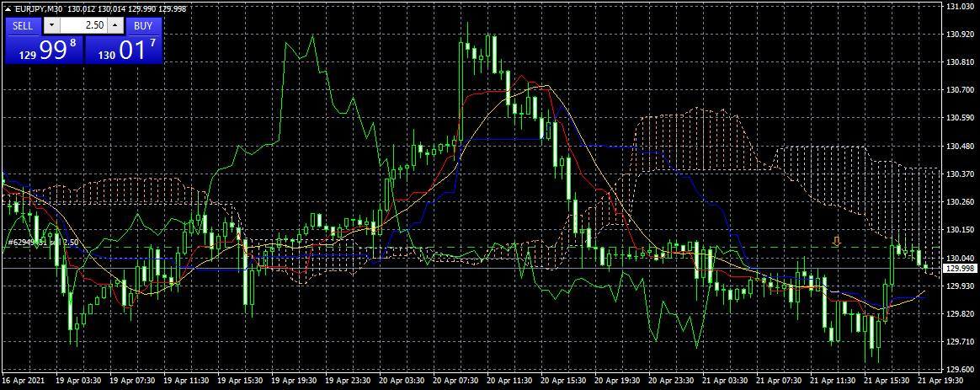Screen dimensions: 980x390
Task: Click the 129.600 price axis label
Action: coord(958,370)
